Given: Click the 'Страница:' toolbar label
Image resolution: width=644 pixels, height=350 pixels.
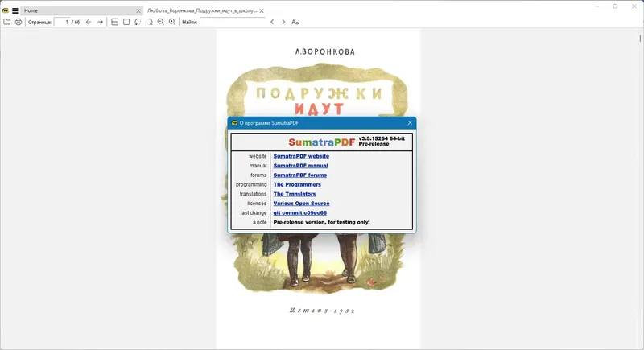Looking at the screenshot, I should [x=39, y=23].
